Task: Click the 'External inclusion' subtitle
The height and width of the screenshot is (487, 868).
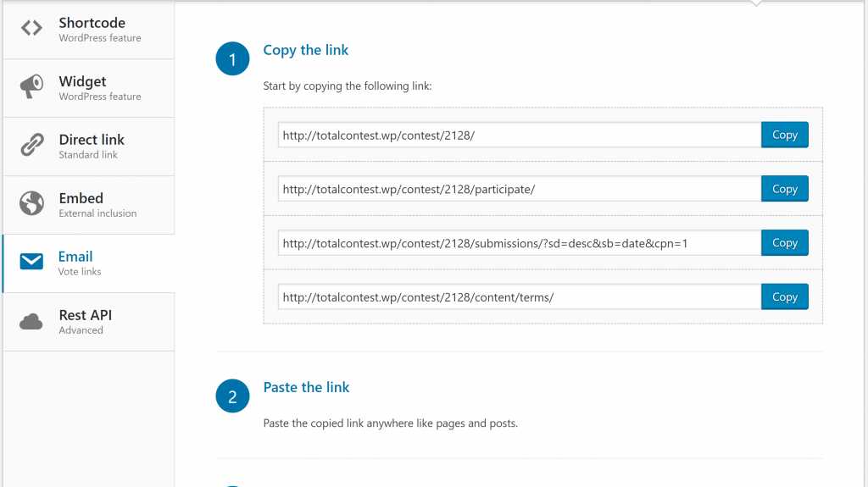Action: pyautogui.click(x=97, y=213)
